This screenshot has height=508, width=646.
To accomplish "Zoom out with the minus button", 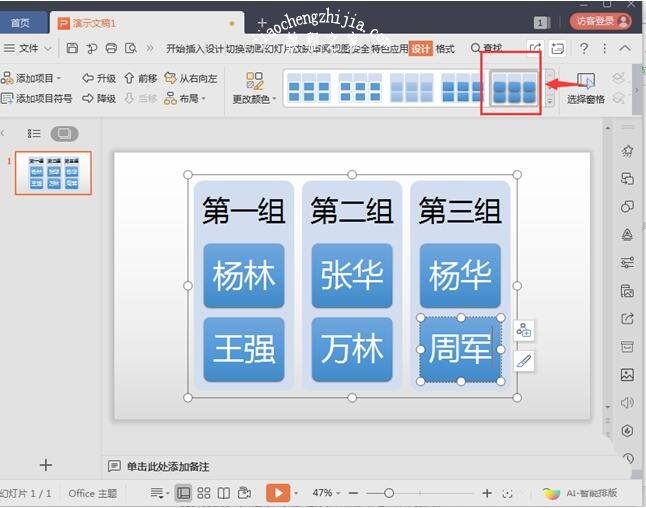I will tap(353, 493).
